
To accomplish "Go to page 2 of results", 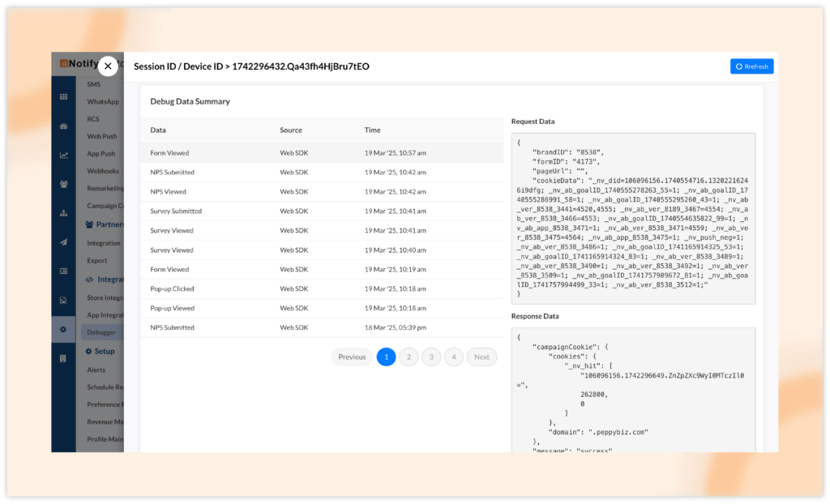I will click(x=409, y=357).
